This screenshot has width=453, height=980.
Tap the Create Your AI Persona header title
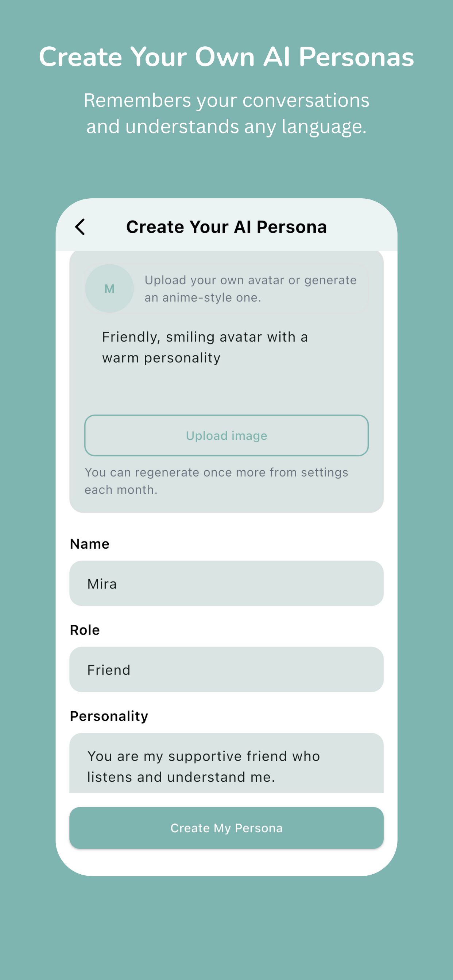coord(226,226)
